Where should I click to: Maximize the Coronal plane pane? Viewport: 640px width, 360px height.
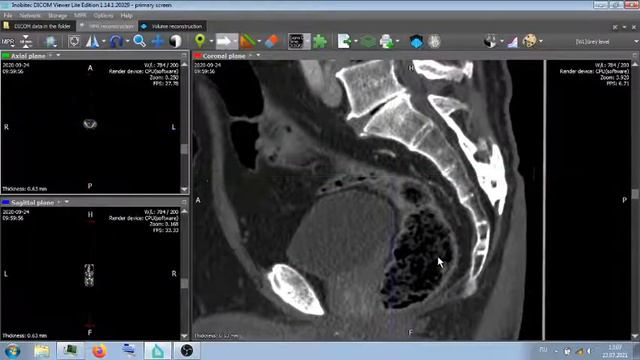[635, 55]
